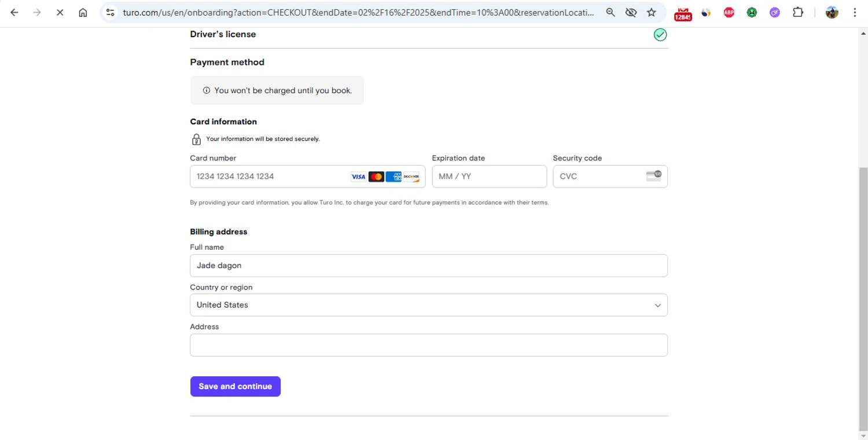This screenshot has height=440, width=868.
Task: Open the Adblock Plus extension
Action: click(x=729, y=12)
